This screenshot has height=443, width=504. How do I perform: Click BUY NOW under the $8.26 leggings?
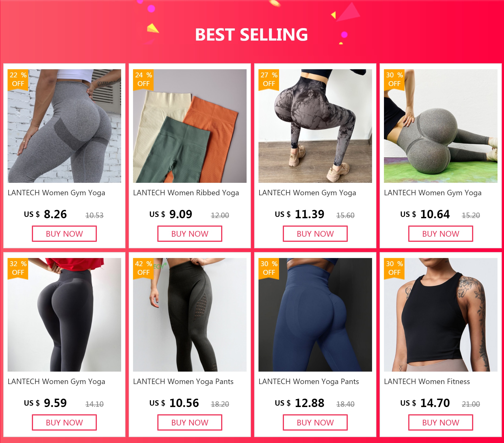tap(64, 234)
